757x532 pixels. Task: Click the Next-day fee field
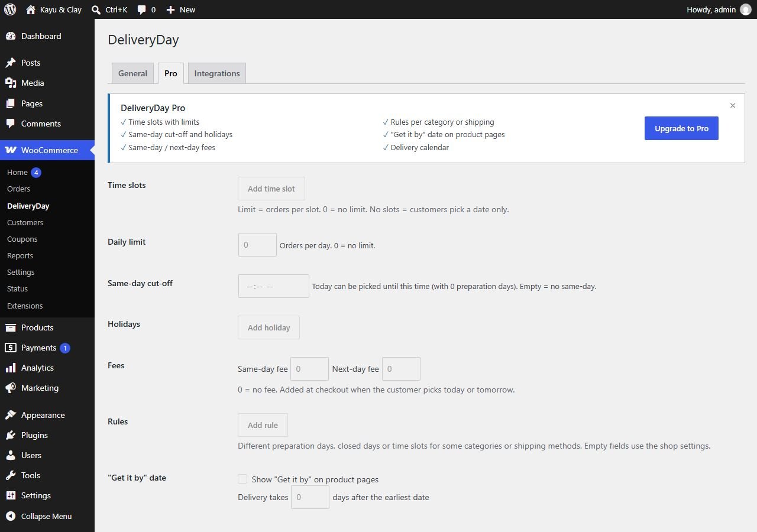pos(401,369)
